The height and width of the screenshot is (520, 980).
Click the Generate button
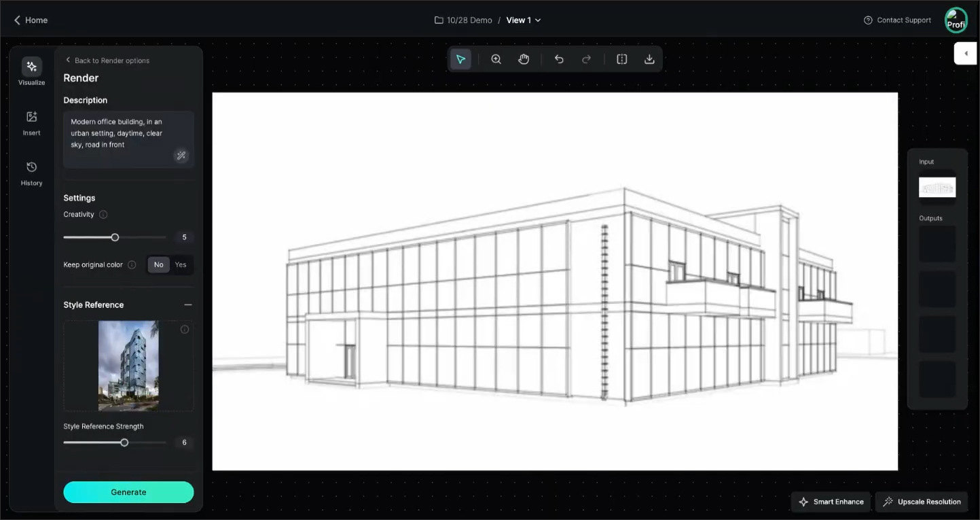click(128, 492)
